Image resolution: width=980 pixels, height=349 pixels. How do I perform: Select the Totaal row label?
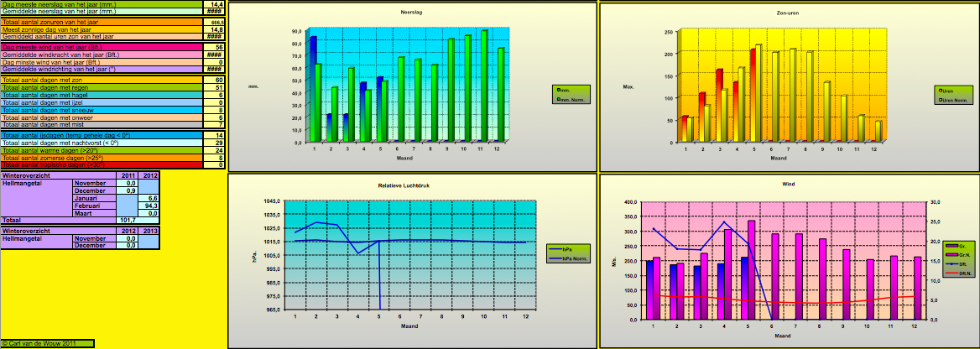pyautogui.click(x=59, y=221)
